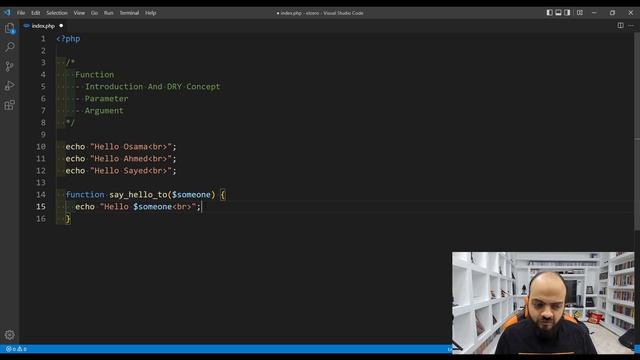Image resolution: width=640 pixels, height=360 pixels.
Task: Click line number 14 in the gutter
Action: tap(41, 195)
